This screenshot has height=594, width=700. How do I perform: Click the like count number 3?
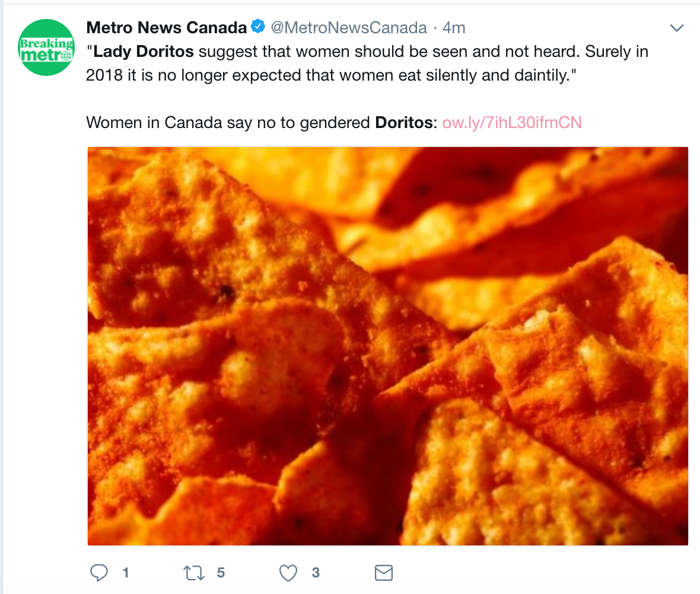coord(316,573)
